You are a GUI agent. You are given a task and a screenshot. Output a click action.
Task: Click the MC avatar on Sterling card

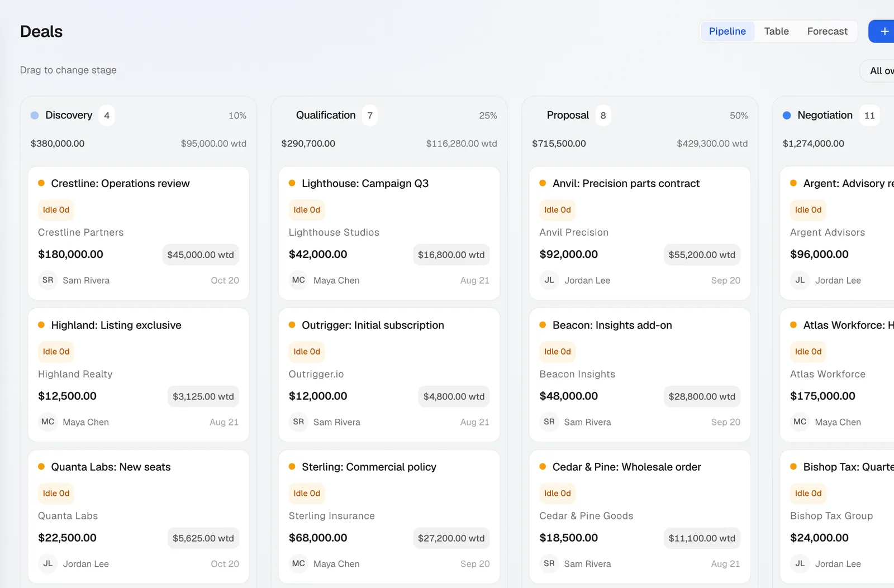pyautogui.click(x=298, y=564)
